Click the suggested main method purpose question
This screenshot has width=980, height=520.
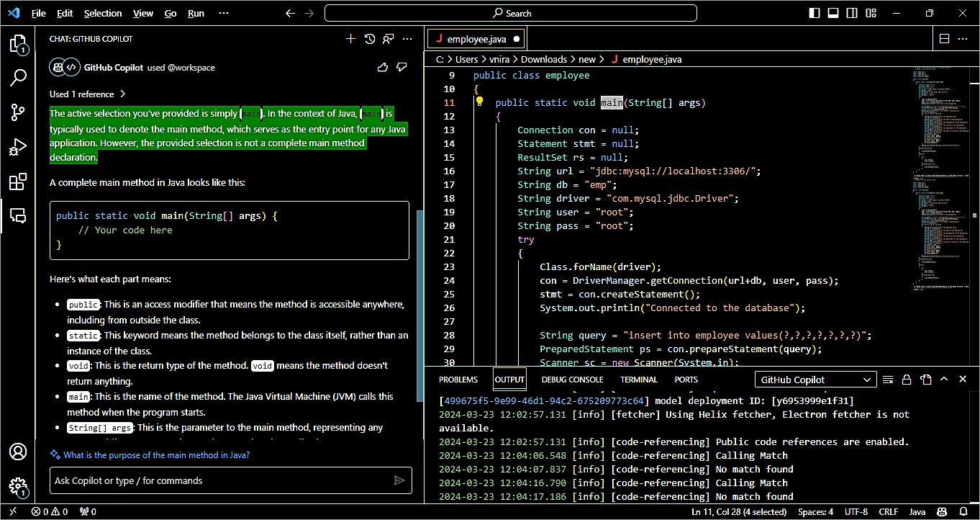click(156, 455)
